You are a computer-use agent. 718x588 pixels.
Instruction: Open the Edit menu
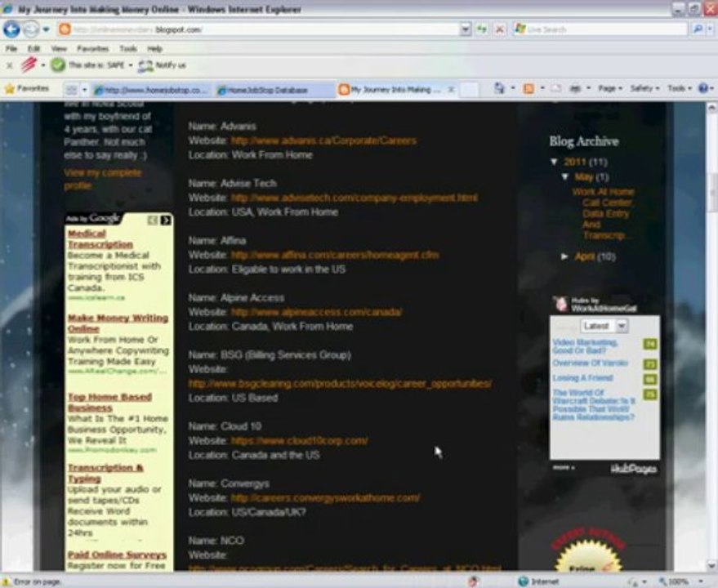33,48
